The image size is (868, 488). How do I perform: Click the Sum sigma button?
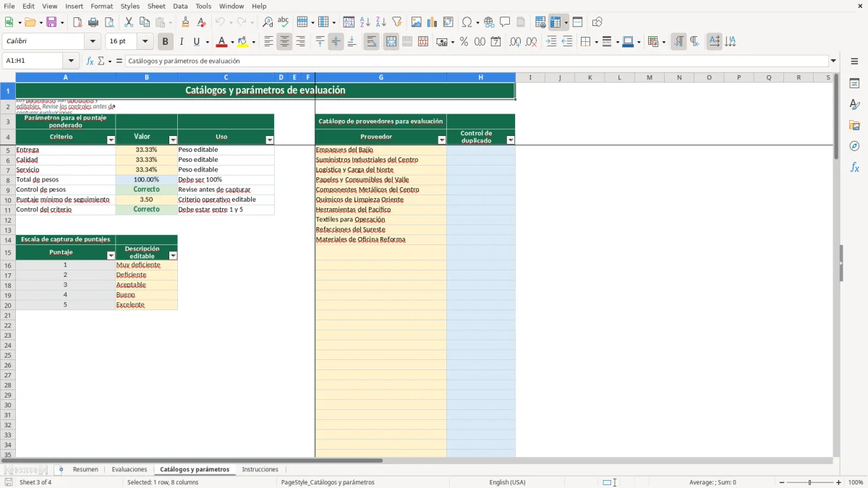(x=101, y=61)
